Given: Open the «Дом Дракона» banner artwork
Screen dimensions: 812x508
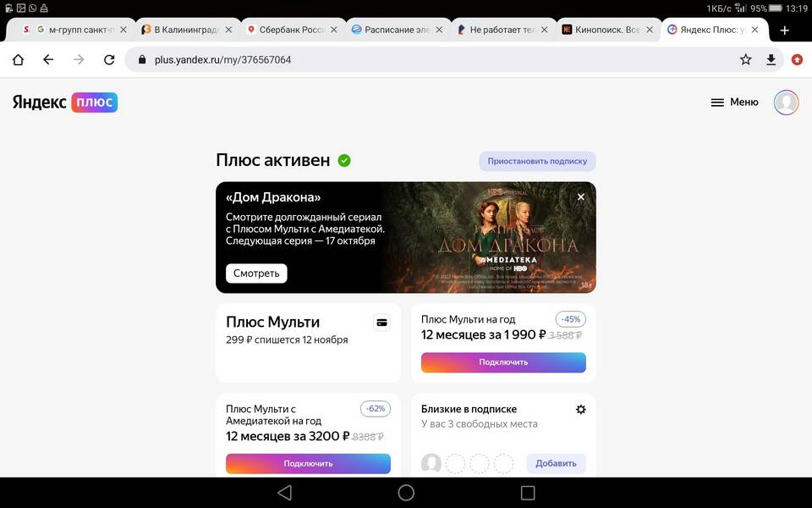Looking at the screenshot, I should pos(490,237).
